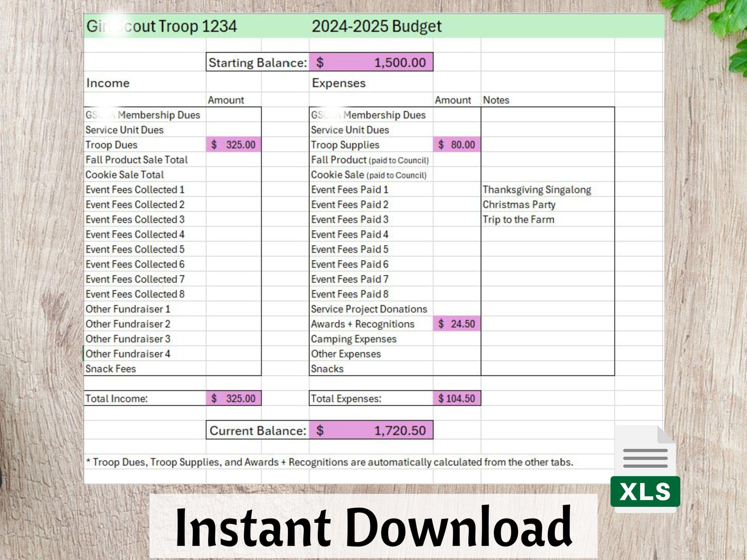The height and width of the screenshot is (560, 747).
Task: Click the Amount cell for Cookie Sale Total
Action: click(x=233, y=174)
